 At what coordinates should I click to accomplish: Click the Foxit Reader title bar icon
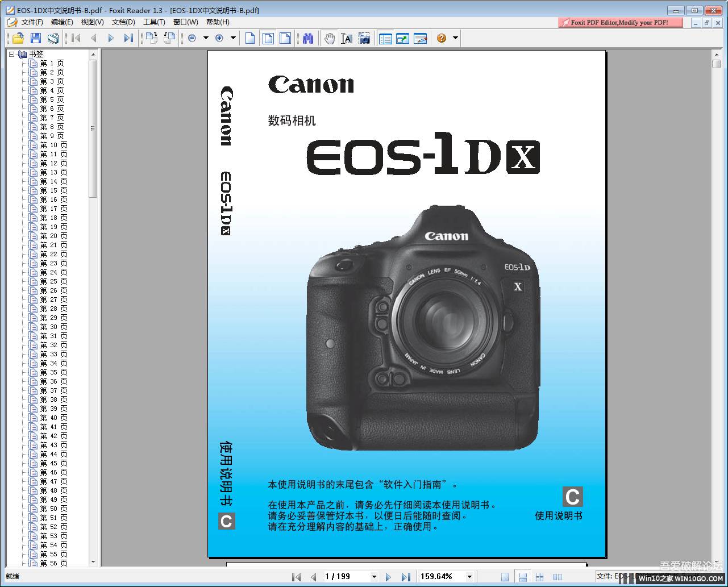coord(10,10)
